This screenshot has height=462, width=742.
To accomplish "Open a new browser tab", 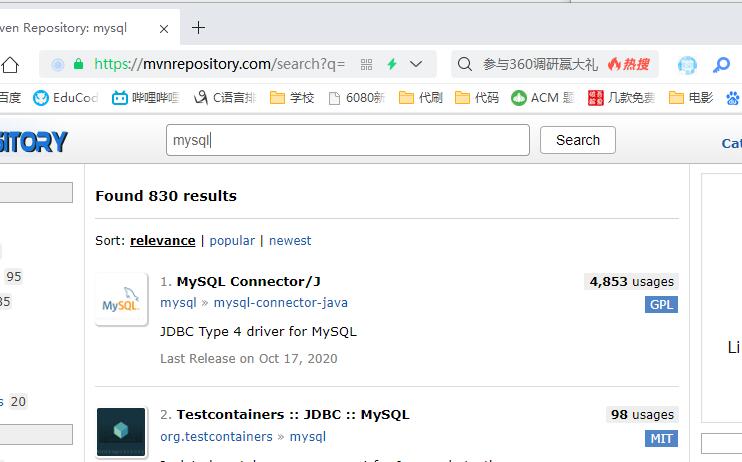I will click(198, 28).
